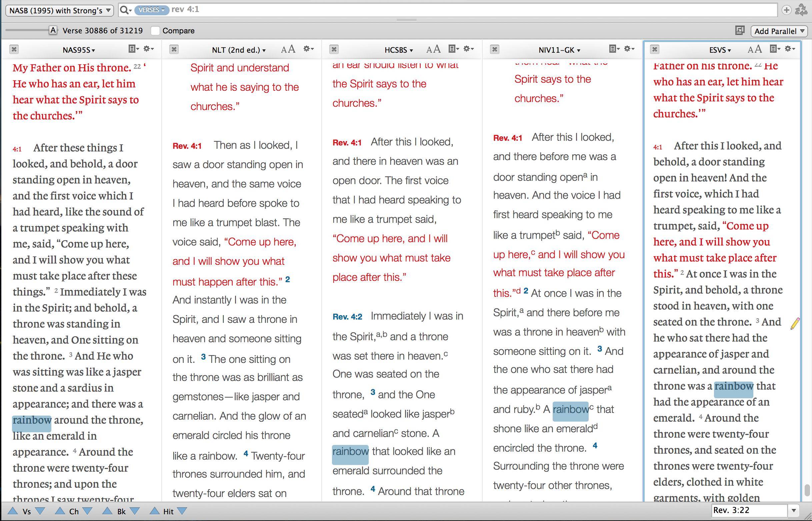Image resolution: width=812 pixels, height=521 pixels.
Task: Go to previous chapter with Ch up arrow
Action: 60,511
